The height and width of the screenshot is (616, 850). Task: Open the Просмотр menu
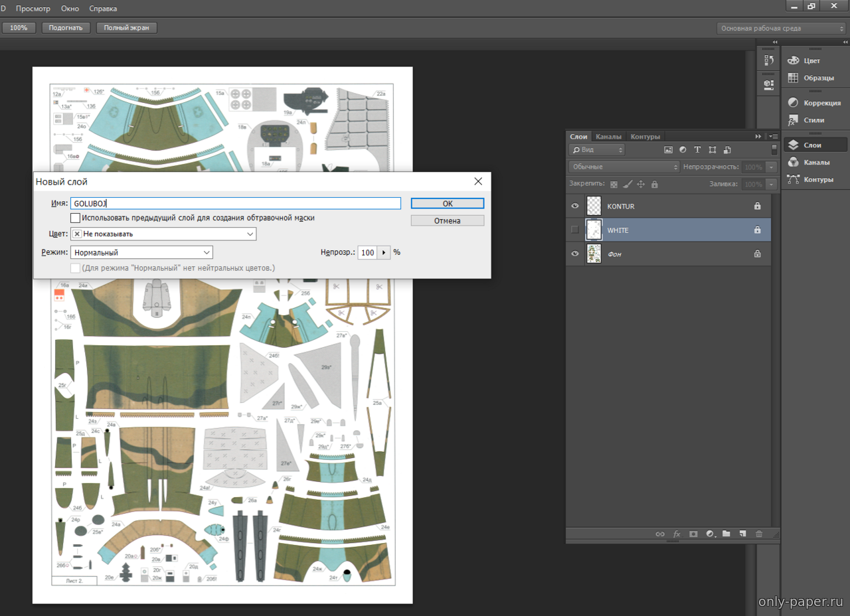[33, 9]
